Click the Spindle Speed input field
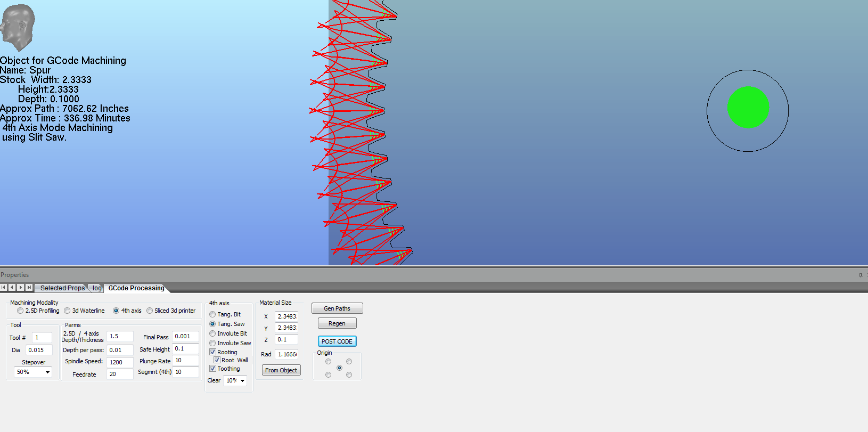 pos(119,362)
